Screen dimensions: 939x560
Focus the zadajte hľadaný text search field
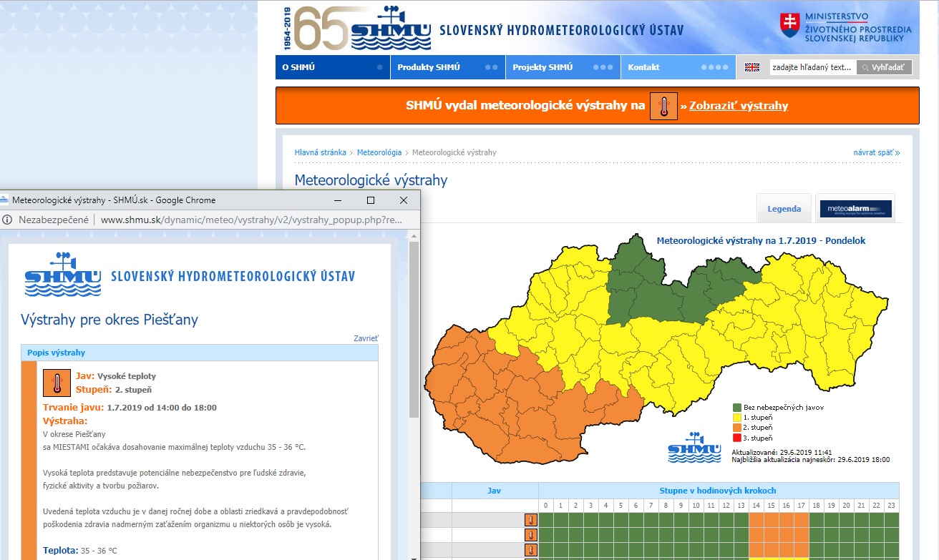point(813,67)
